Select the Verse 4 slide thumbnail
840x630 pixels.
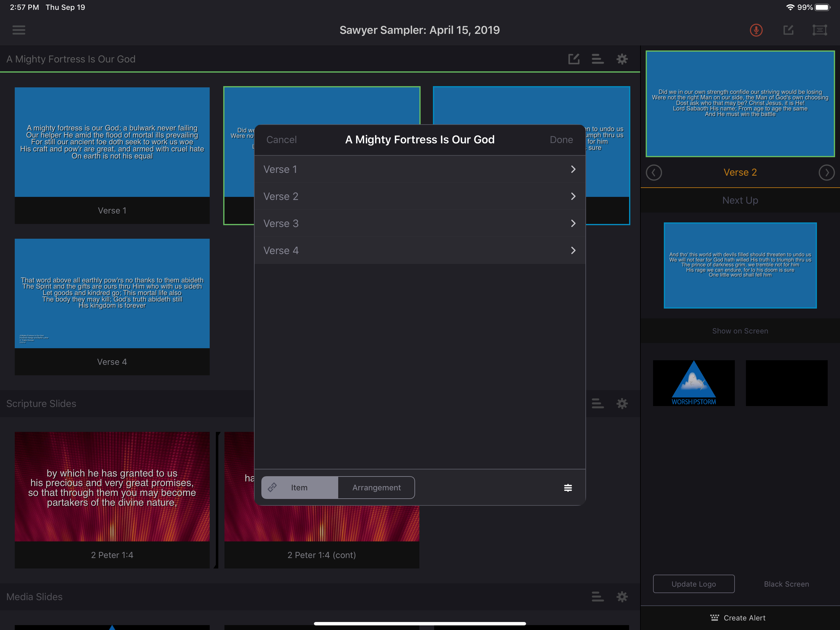click(x=112, y=293)
